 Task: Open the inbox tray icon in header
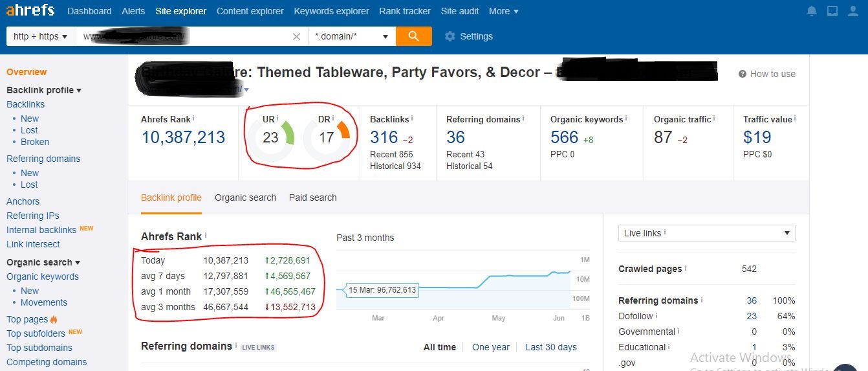tap(832, 11)
